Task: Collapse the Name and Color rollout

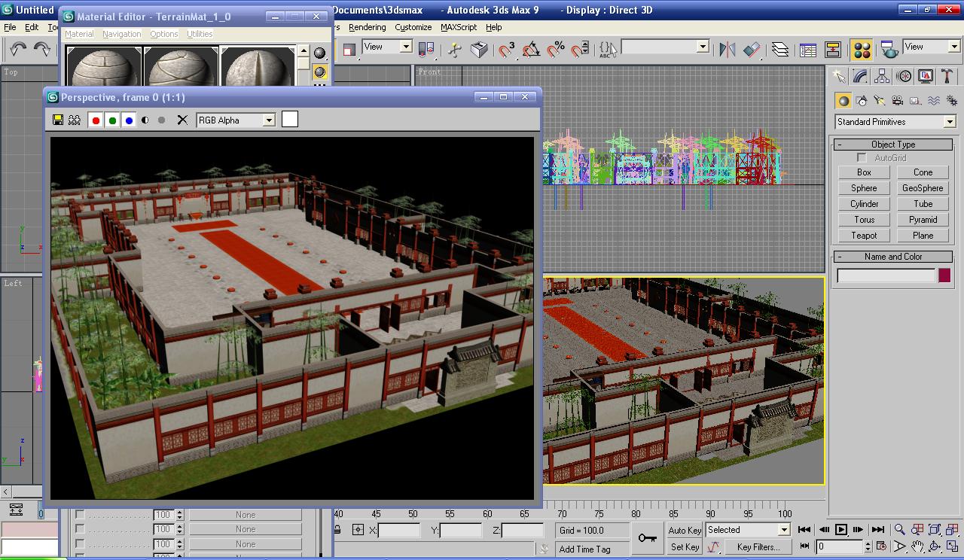Action: (x=893, y=257)
